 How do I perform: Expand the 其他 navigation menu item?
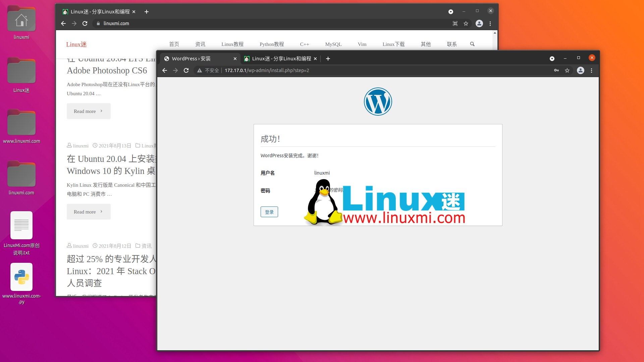tap(425, 44)
